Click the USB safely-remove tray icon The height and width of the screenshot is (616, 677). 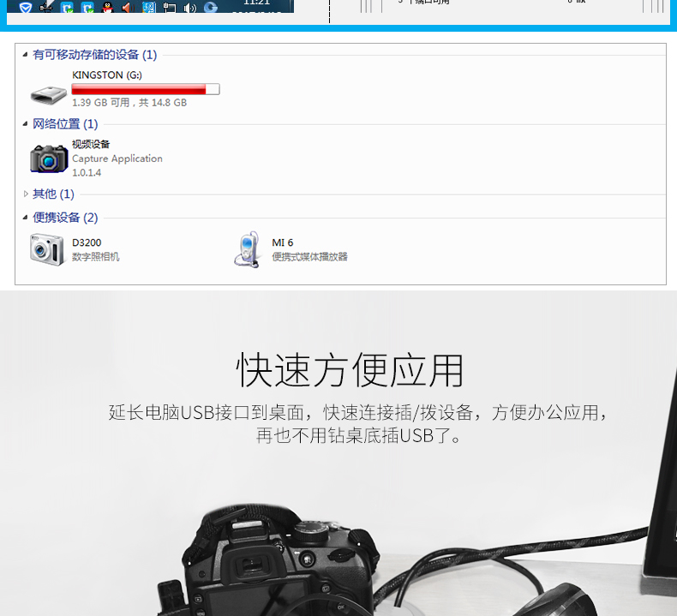tap(46, 6)
